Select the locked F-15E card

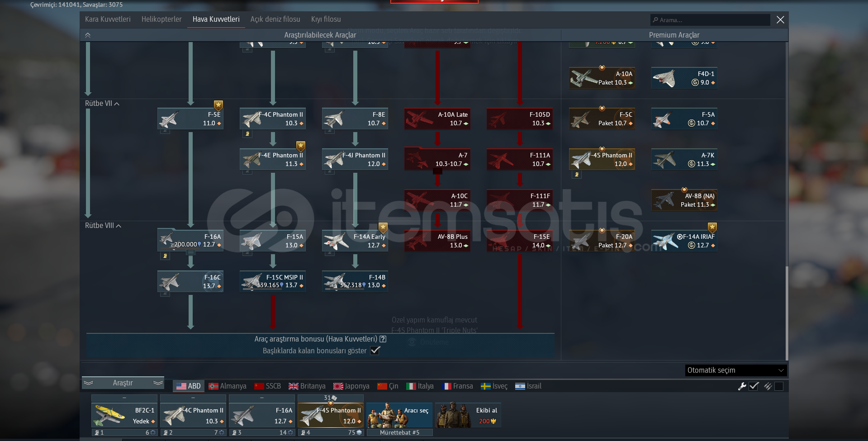pyautogui.click(x=520, y=241)
